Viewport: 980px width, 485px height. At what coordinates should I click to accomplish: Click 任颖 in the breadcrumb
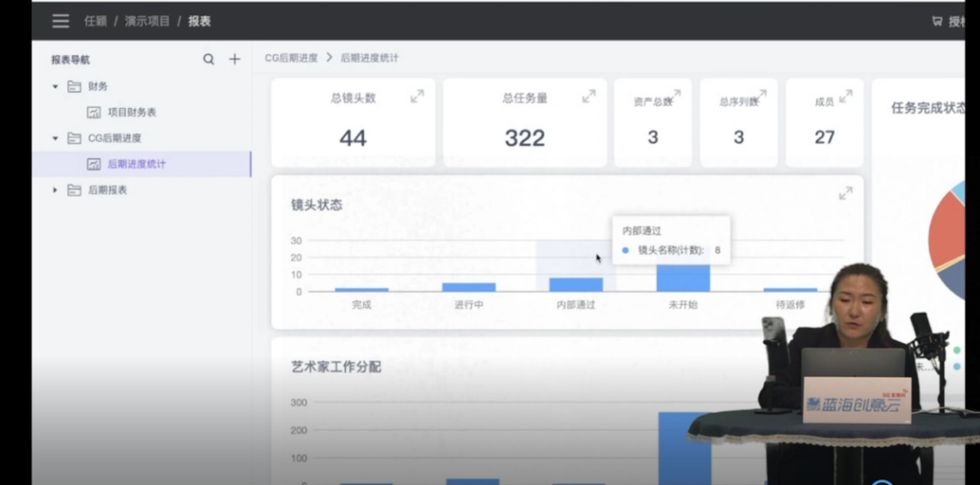pyautogui.click(x=95, y=21)
